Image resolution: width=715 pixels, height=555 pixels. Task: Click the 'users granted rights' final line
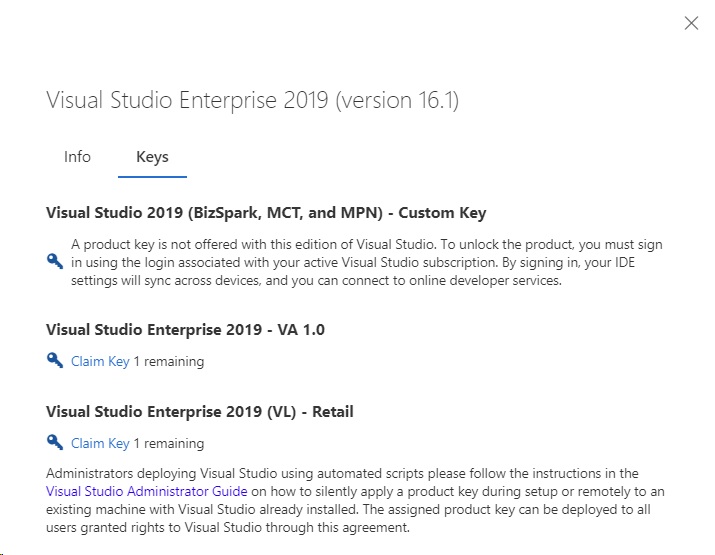click(x=228, y=527)
